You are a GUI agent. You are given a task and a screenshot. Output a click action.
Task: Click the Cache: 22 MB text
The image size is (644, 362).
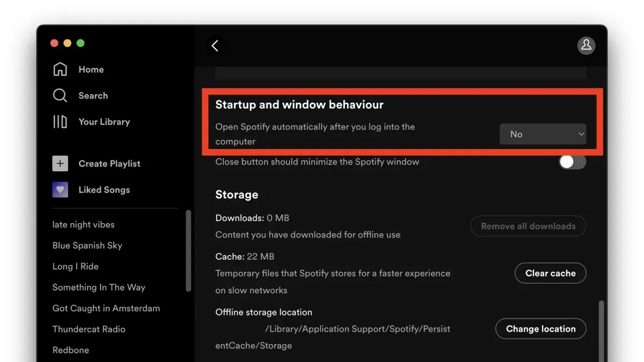(245, 256)
